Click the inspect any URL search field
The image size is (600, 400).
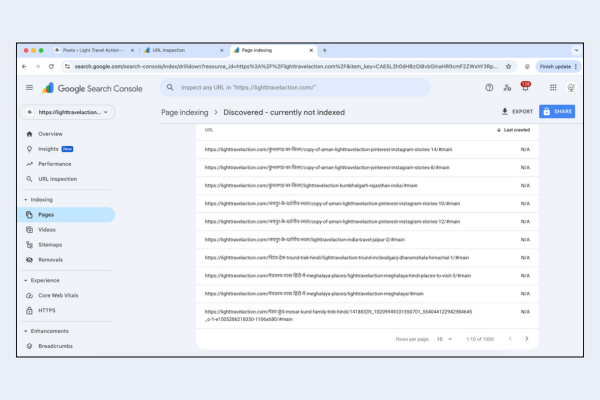[300, 88]
